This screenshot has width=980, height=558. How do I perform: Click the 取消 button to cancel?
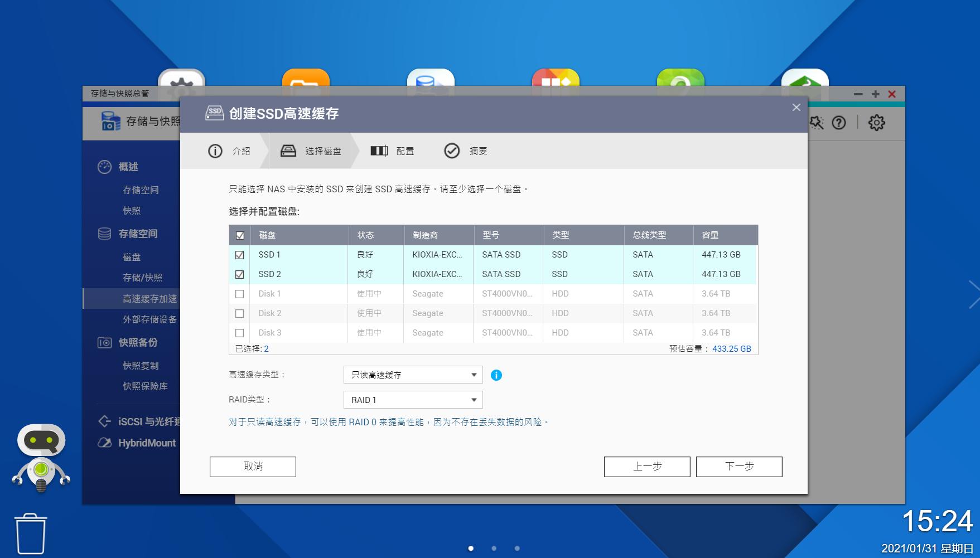tap(252, 467)
